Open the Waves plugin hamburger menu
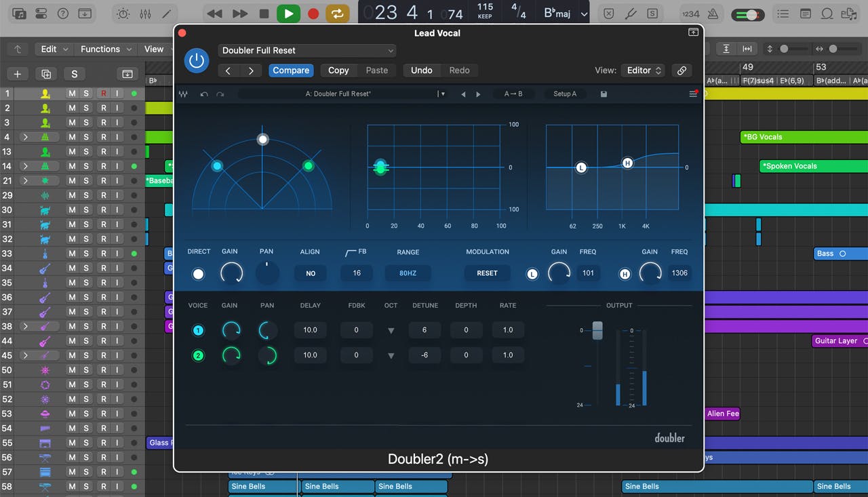Image resolution: width=868 pixels, height=497 pixels. click(x=692, y=94)
